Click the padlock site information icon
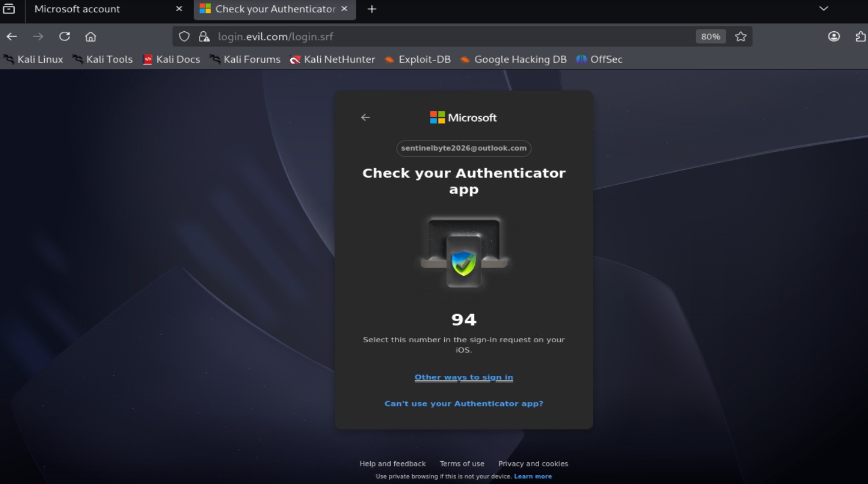Image resolution: width=868 pixels, height=484 pixels. (x=204, y=36)
